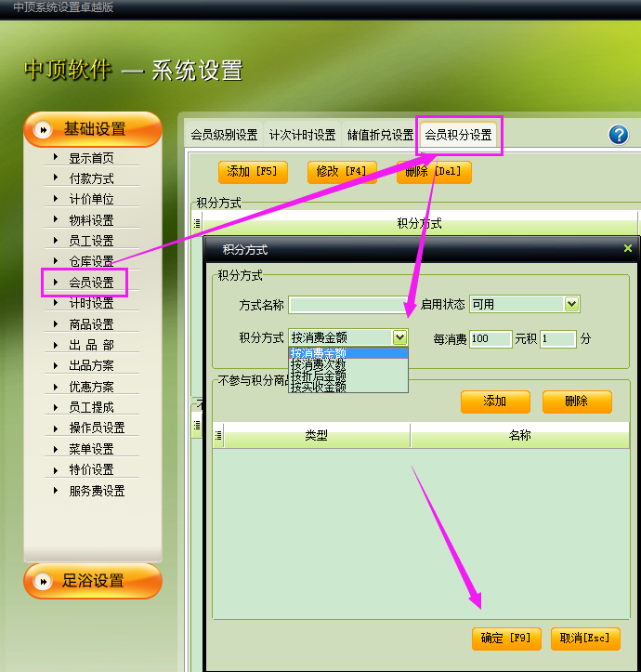
Task: Choose 按消费金额 in dropdown list
Action: [348, 353]
